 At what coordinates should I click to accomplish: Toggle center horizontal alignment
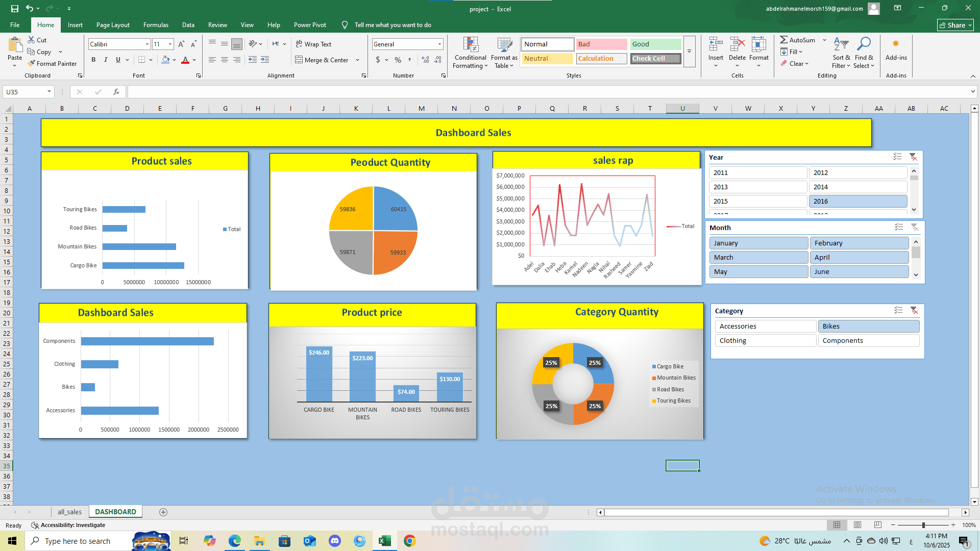[x=225, y=60]
